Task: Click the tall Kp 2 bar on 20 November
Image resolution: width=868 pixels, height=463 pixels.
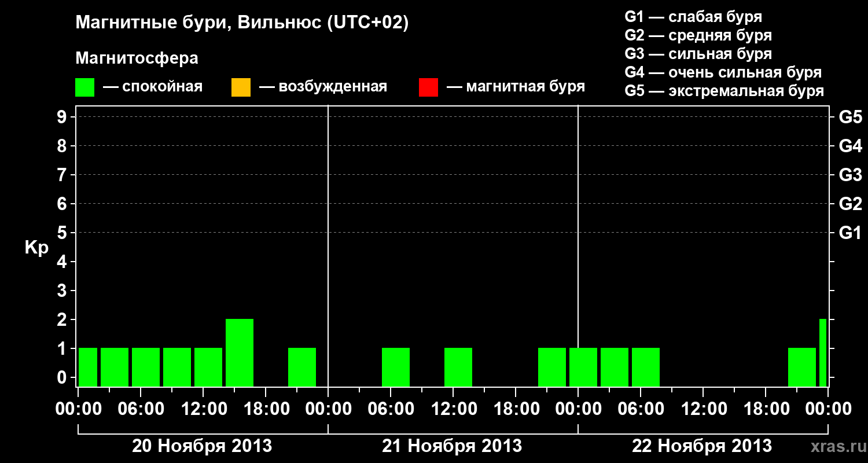Action: tap(240, 352)
